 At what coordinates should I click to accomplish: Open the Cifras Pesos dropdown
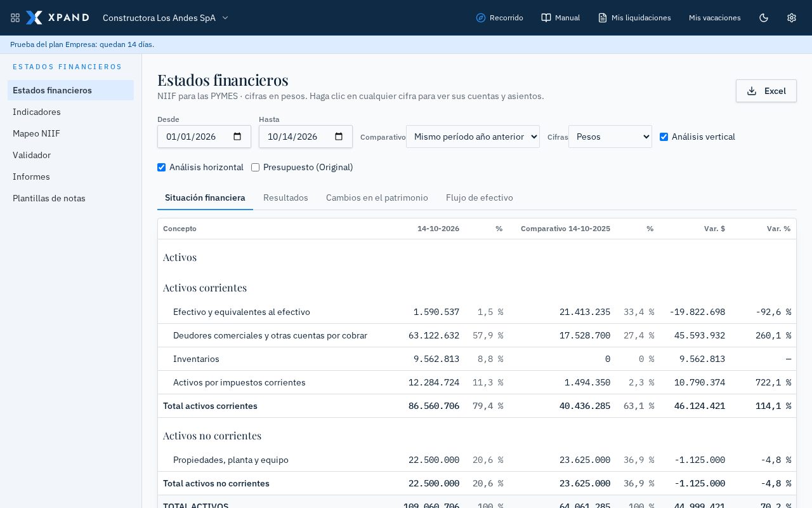[x=610, y=137]
